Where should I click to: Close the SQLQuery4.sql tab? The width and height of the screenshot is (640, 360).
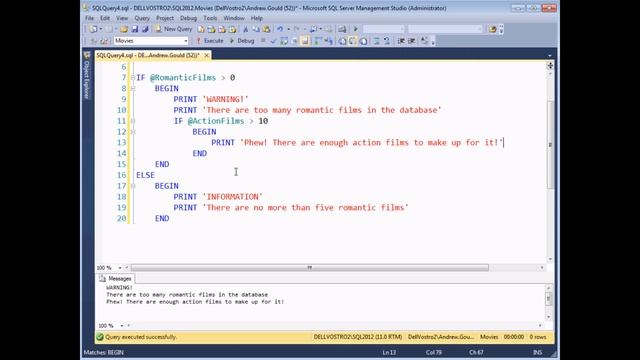[x=207, y=55]
